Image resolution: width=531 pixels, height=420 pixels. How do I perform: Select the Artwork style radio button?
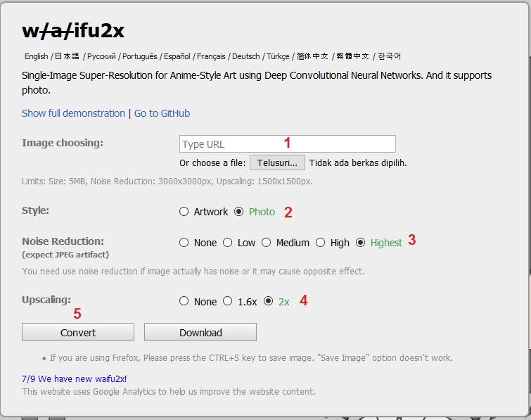[184, 212]
